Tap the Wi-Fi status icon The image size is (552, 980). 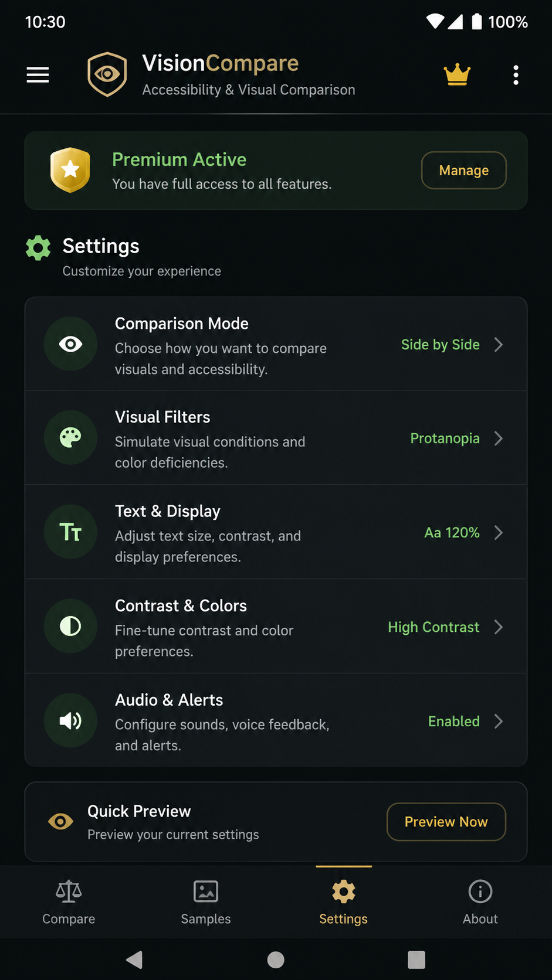pyautogui.click(x=435, y=22)
